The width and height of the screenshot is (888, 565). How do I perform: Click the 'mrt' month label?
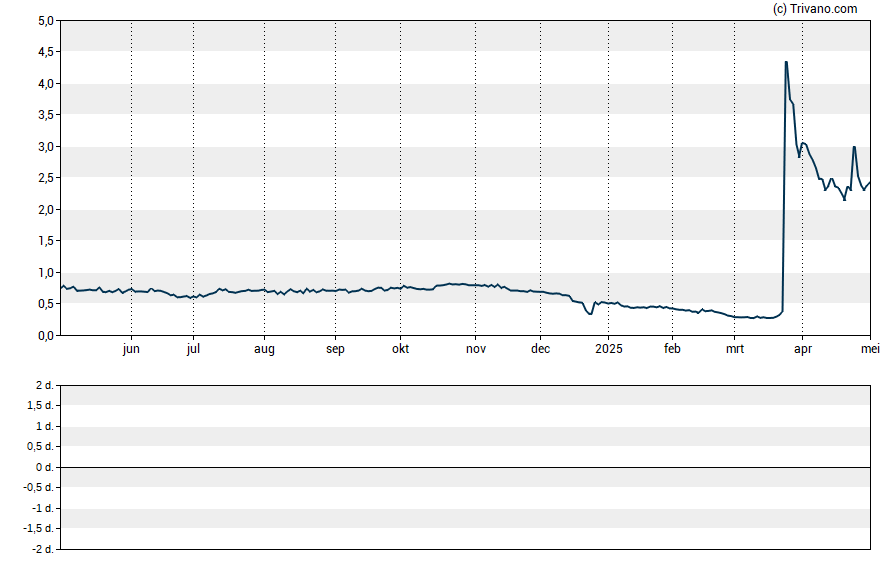click(x=735, y=349)
